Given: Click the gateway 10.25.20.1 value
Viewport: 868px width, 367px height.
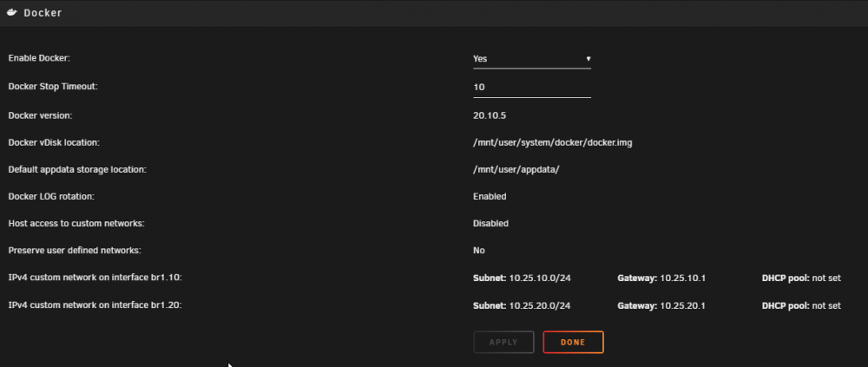Looking at the screenshot, I should [x=682, y=305].
